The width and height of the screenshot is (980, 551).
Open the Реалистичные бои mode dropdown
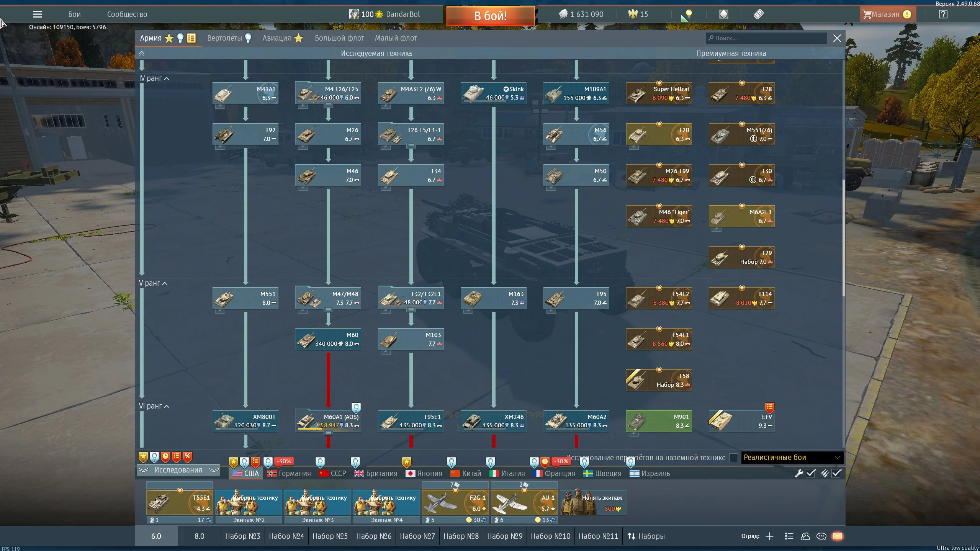(792, 458)
